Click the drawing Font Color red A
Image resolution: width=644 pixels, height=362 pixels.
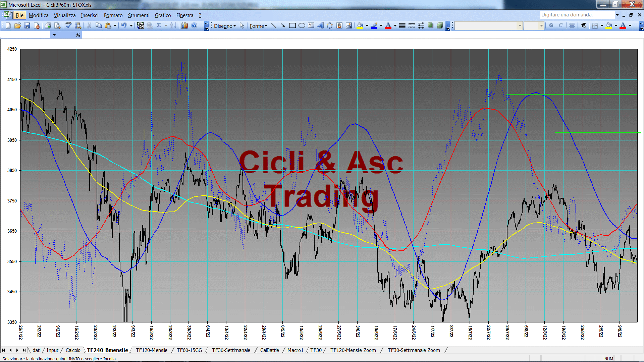click(x=388, y=25)
